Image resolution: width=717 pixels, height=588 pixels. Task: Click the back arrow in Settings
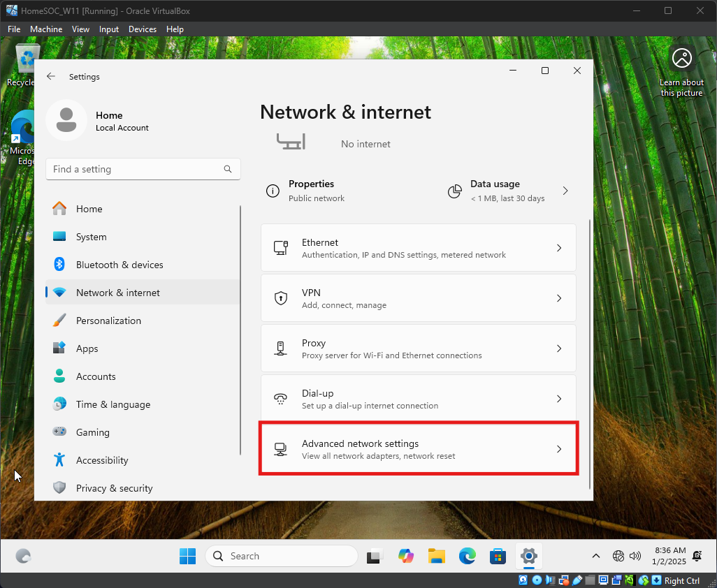pyautogui.click(x=51, y=77)
